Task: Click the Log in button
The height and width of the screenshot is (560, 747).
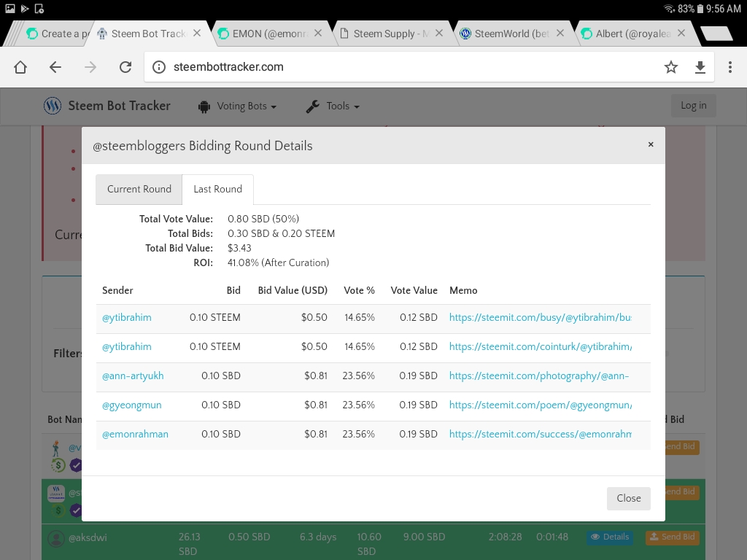Action: point(694,106)
